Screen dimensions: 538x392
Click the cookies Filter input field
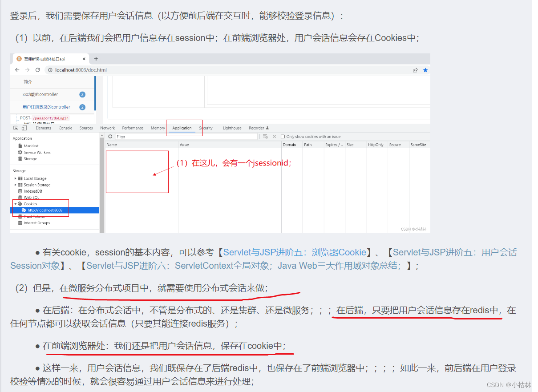(186, 137)
